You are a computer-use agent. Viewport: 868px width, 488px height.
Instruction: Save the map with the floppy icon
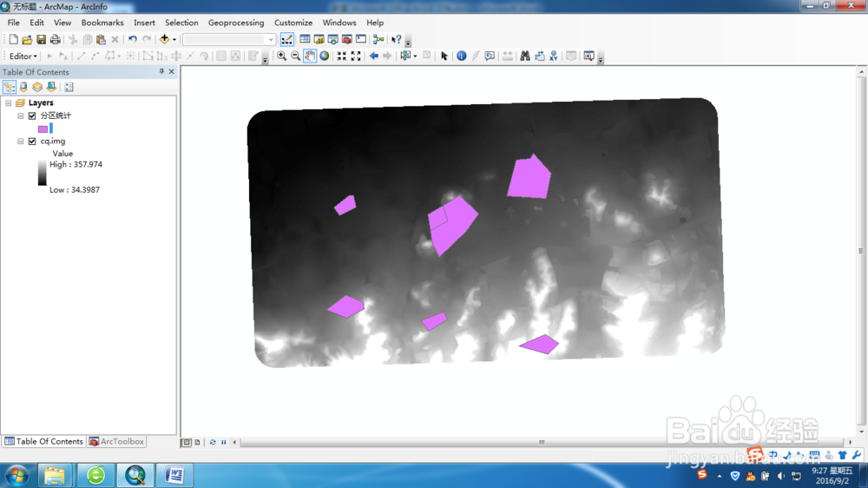pyautogui.click(x=41, y=39)
